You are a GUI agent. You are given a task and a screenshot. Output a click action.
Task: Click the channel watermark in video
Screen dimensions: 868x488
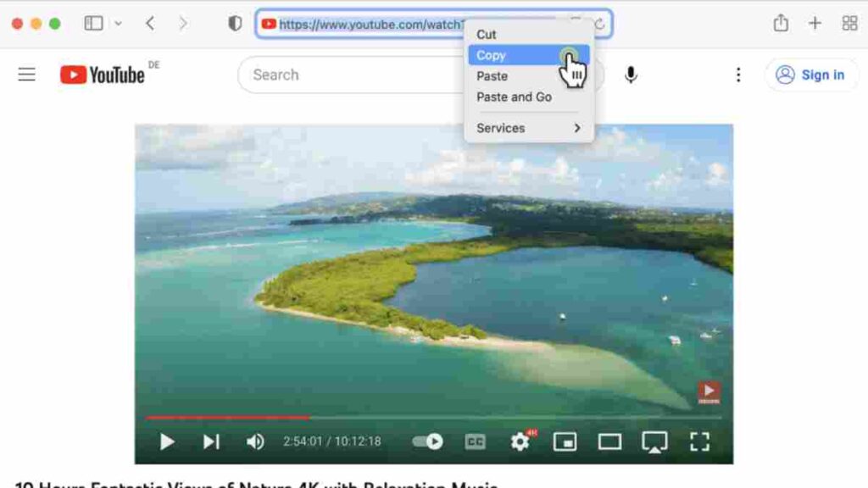click(709, 392)
